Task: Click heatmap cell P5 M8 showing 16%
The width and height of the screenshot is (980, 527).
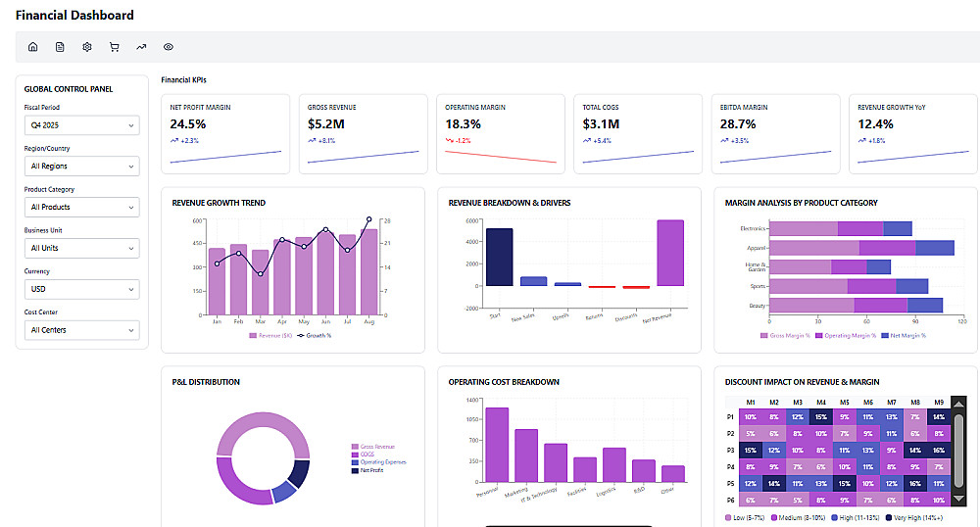Action: pos(915,483)
